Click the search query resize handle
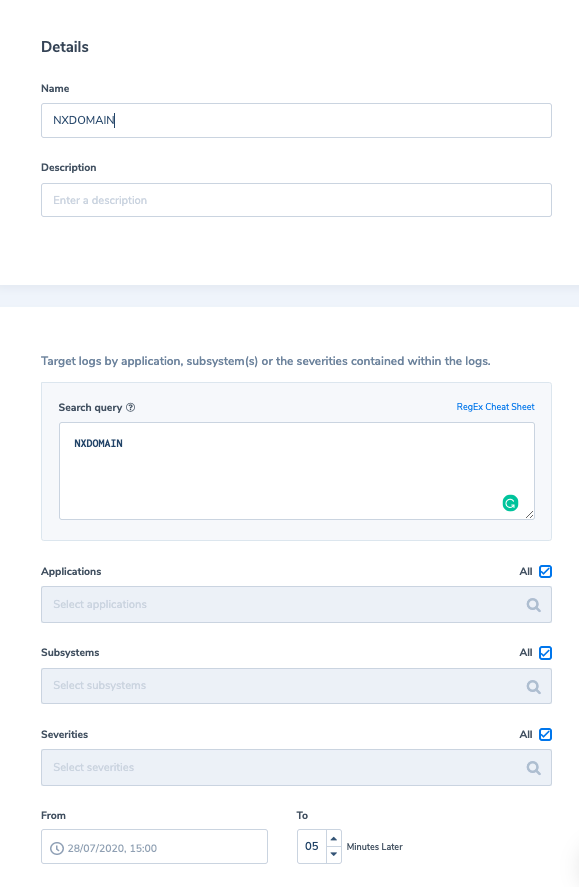579x887 pixels. (529, 514)
